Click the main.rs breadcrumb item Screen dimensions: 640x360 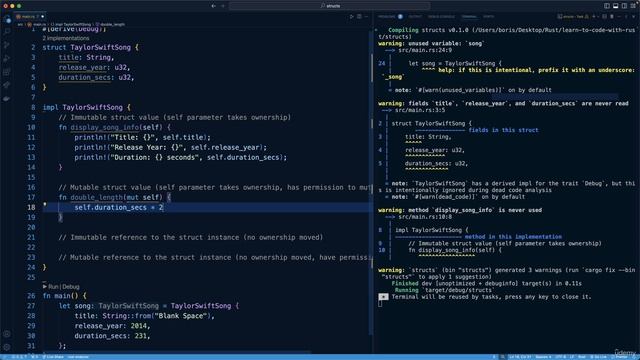[x=37, y=24]
